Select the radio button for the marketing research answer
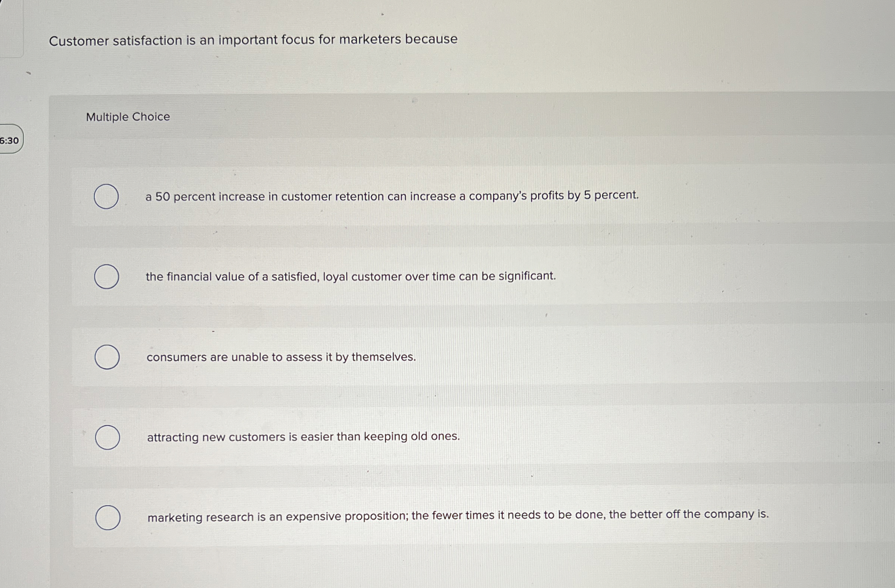 (108, 517)
